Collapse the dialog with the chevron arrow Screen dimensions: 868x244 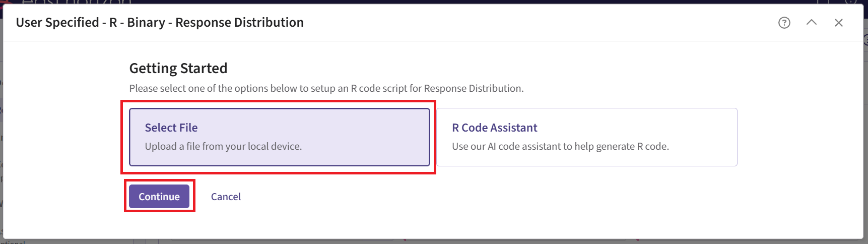tap(811, 23)
